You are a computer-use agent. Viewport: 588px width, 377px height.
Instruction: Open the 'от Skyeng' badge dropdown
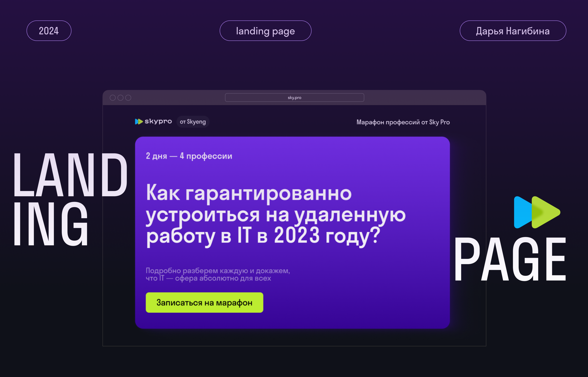[x=193, y=122]
